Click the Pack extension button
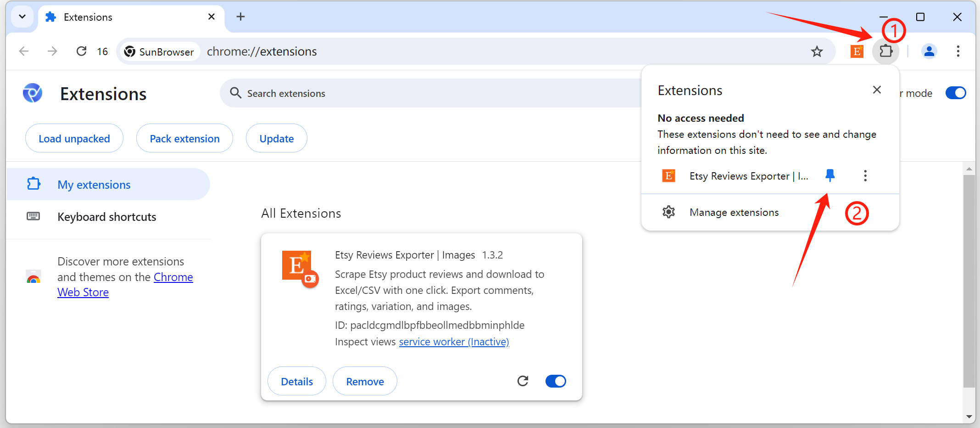Screen dimensions: 980x428 tap(184, 138)
